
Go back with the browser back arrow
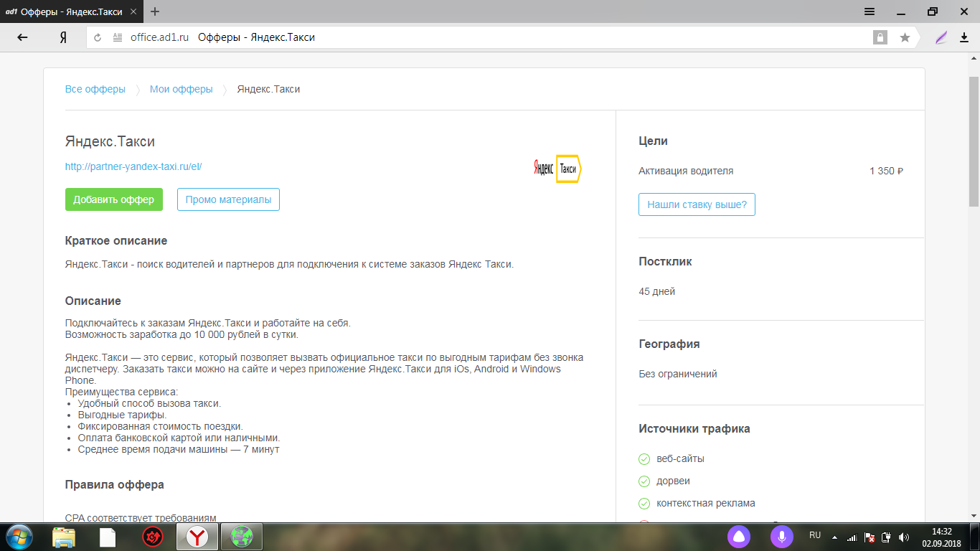pyautogui.click(x=22, y=37)
